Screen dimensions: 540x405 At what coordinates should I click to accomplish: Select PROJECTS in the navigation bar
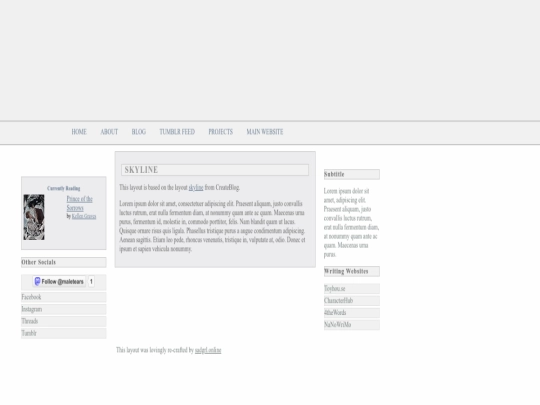click(x=220, y=132)
